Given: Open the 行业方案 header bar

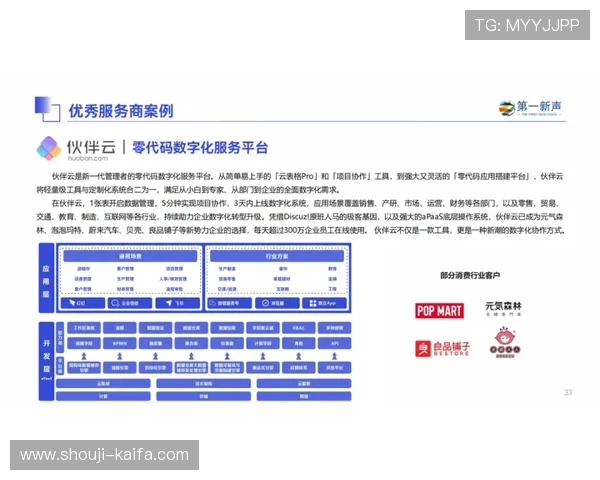Looking at the screenshot, I should point(277,256).
